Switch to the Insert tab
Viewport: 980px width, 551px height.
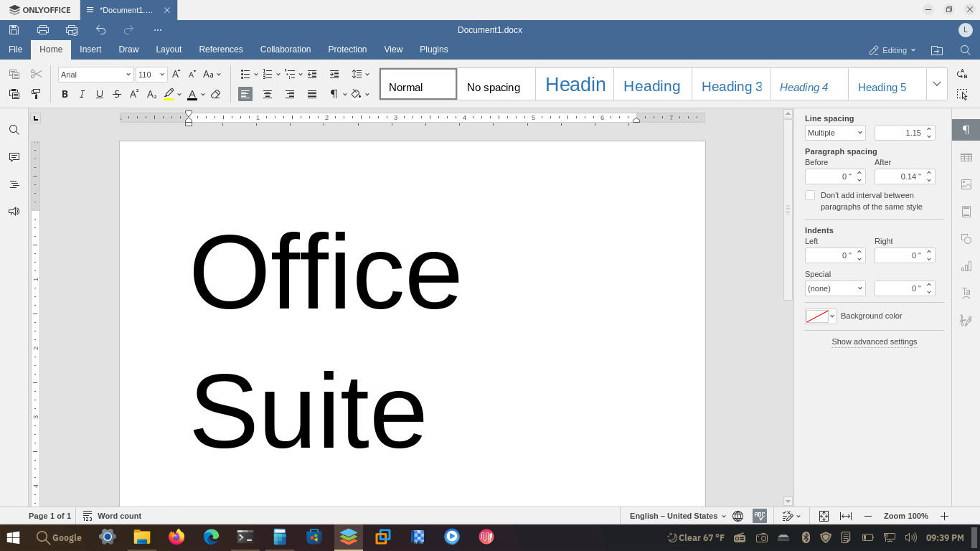[90, 50]
